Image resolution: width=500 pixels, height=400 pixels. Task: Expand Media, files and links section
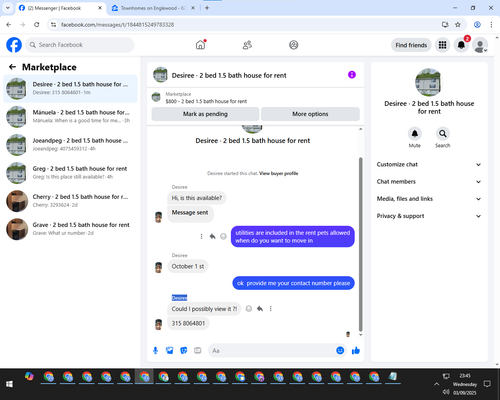click(429, 199)
